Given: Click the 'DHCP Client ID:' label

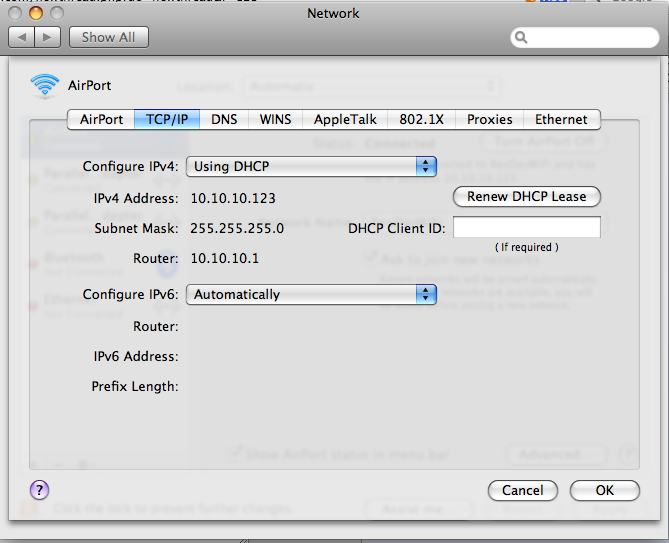Looking at the screenshot, I should click(397, 229).
